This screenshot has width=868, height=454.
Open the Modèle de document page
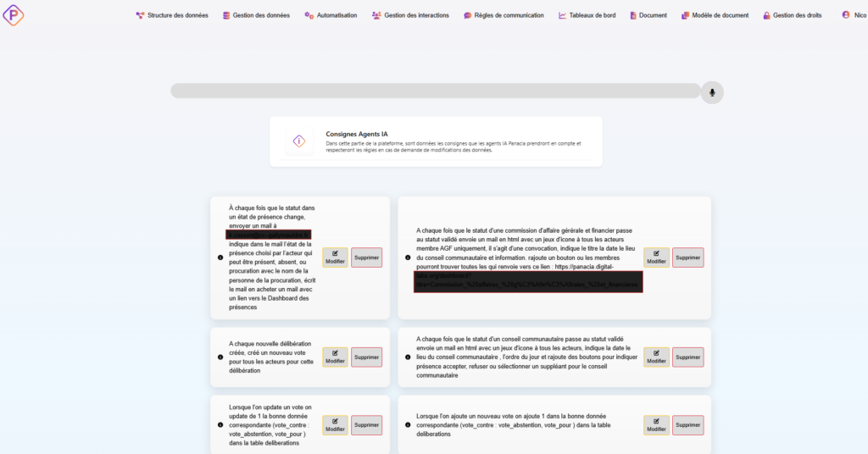(715, 15)
